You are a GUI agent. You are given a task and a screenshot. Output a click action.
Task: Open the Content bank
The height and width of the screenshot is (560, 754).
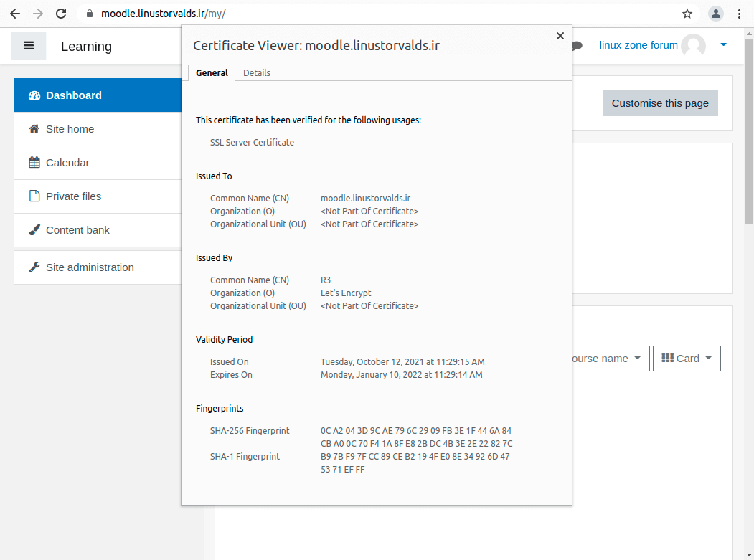point(98,229)
